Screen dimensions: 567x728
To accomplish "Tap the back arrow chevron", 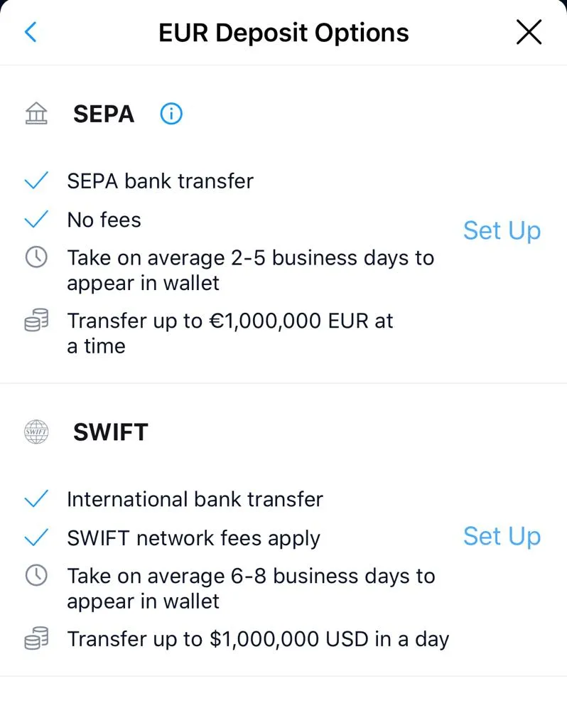I will click(x=31, y=32).
